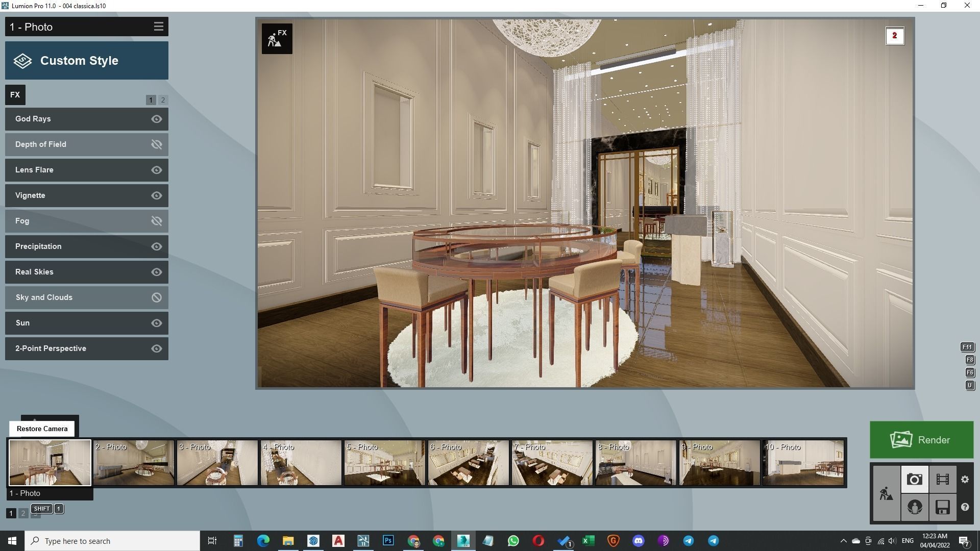Select photo set page 2
980x551 pixels.
pyautogui.click(x=23, y=513)
